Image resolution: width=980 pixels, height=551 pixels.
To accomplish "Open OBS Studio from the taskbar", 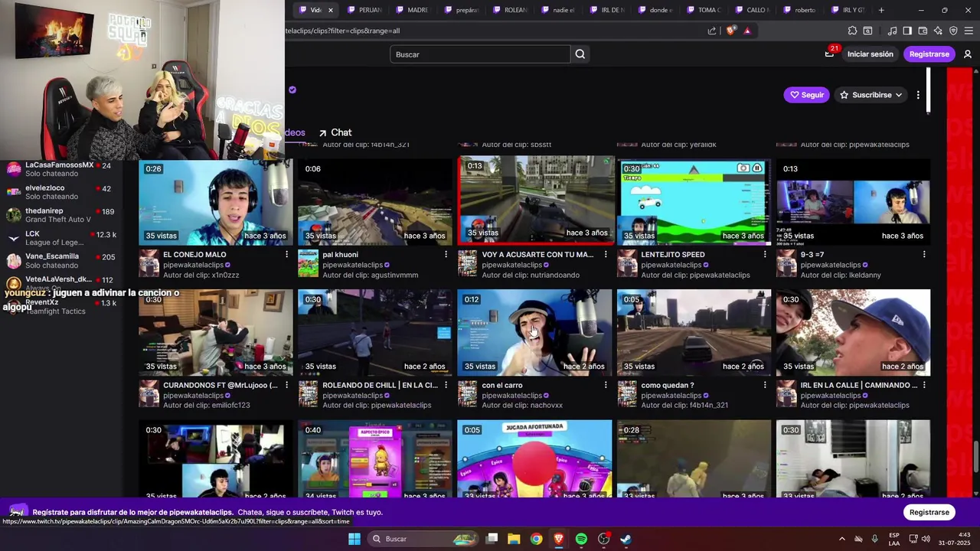I will [x=603, y=539].
